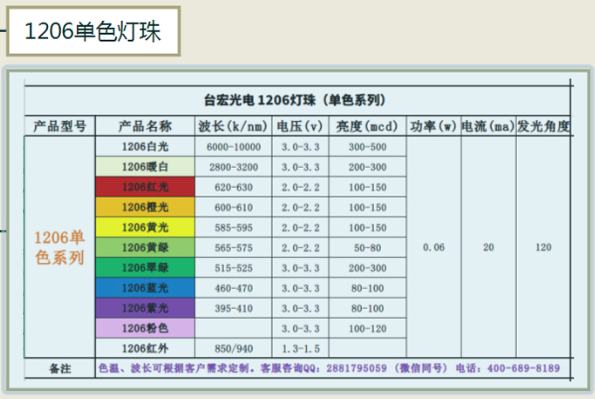
Task: Select the purple 1206紫光 cell
Action: click(145, 308)
